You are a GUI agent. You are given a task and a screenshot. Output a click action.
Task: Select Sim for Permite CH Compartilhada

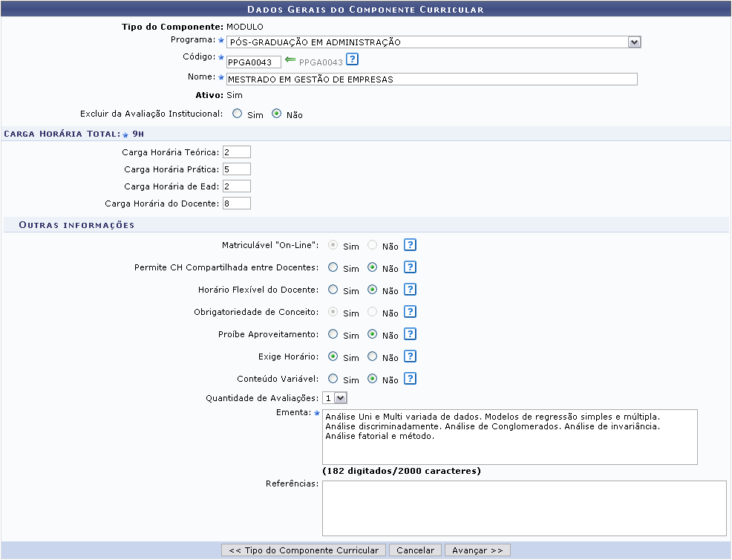click(x=333, y=267)
